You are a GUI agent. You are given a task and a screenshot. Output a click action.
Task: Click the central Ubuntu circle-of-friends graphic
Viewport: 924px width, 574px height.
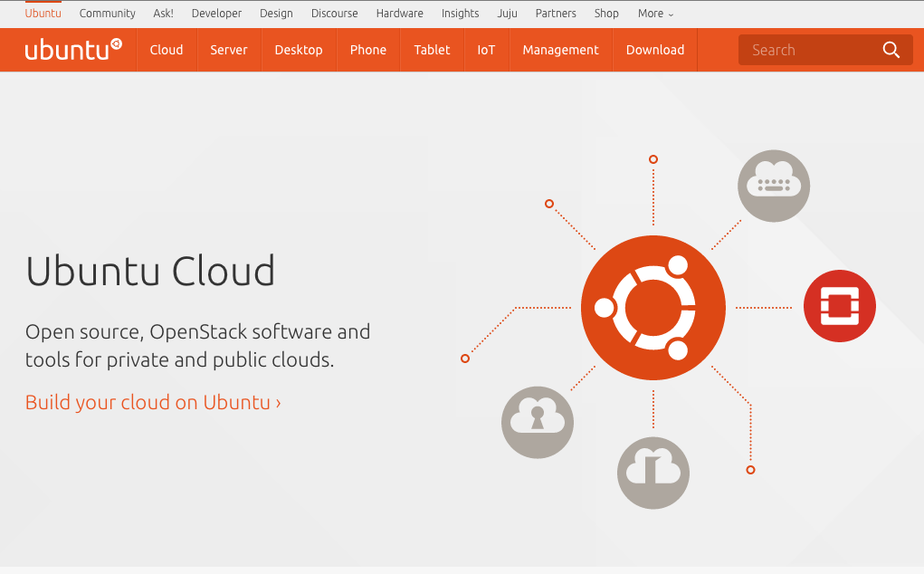tap(653, 307)
